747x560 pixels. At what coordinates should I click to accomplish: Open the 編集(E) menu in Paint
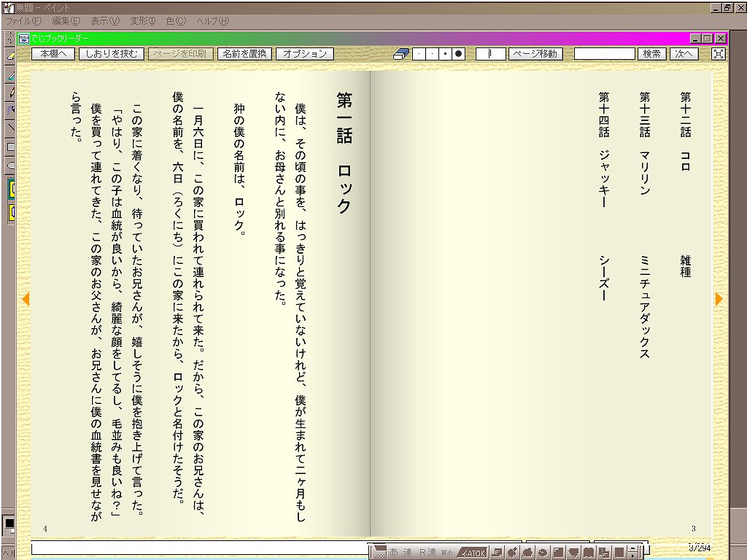pyautogui.click(x=66, y=21)
